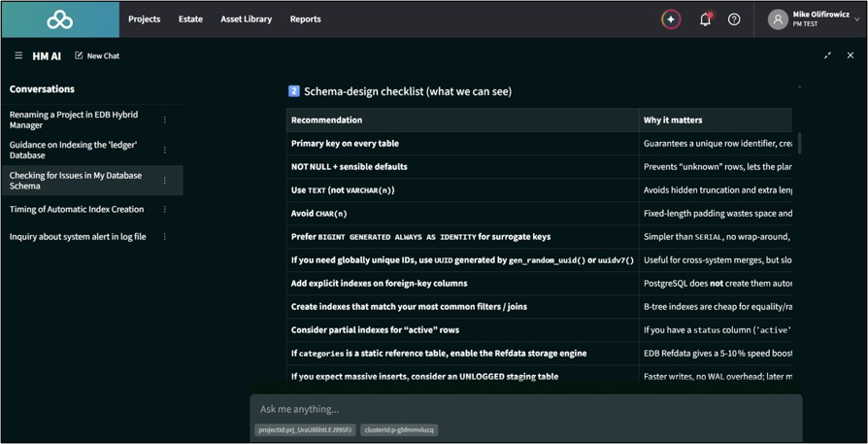Viewport: 868px width, 444px height.
Task: Click the user avatar icon
Action: tap(778, 19)
